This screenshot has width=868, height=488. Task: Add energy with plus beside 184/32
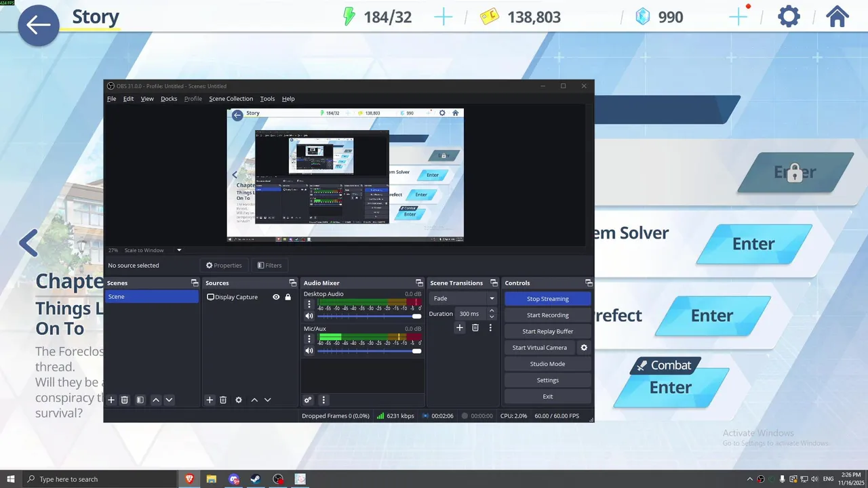click(443, 17)
